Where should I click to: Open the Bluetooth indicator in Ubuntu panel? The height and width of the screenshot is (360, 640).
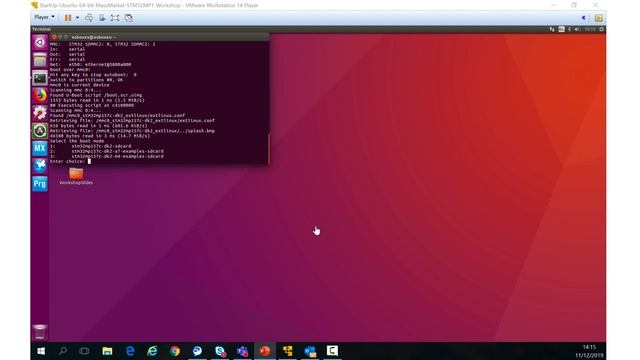(569, 29)
